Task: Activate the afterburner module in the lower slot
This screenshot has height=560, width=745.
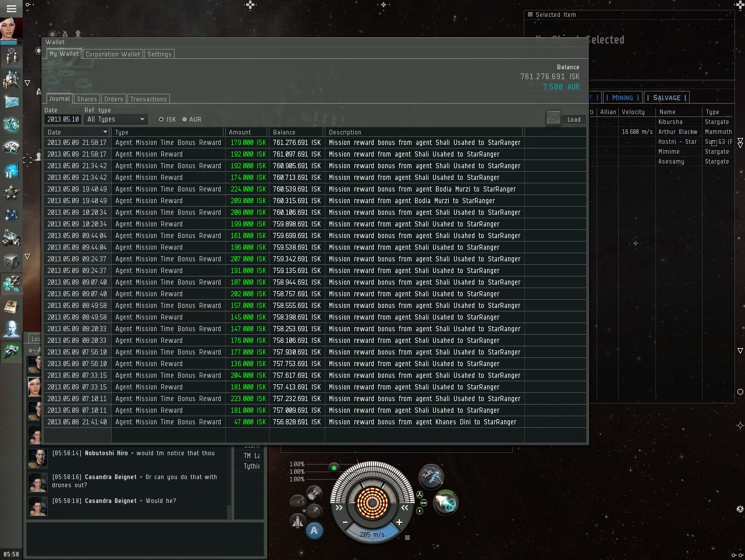Action: click(x=446, y=502)
